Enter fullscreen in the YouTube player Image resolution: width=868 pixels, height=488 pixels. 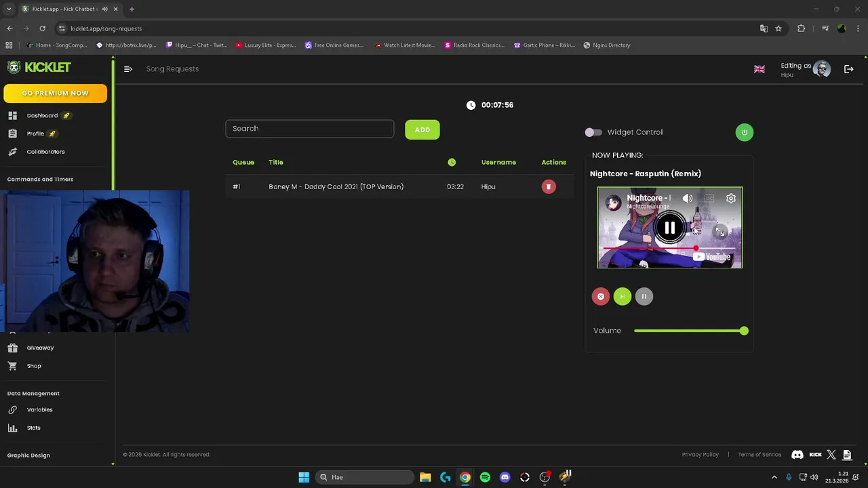tap(720, 232)
